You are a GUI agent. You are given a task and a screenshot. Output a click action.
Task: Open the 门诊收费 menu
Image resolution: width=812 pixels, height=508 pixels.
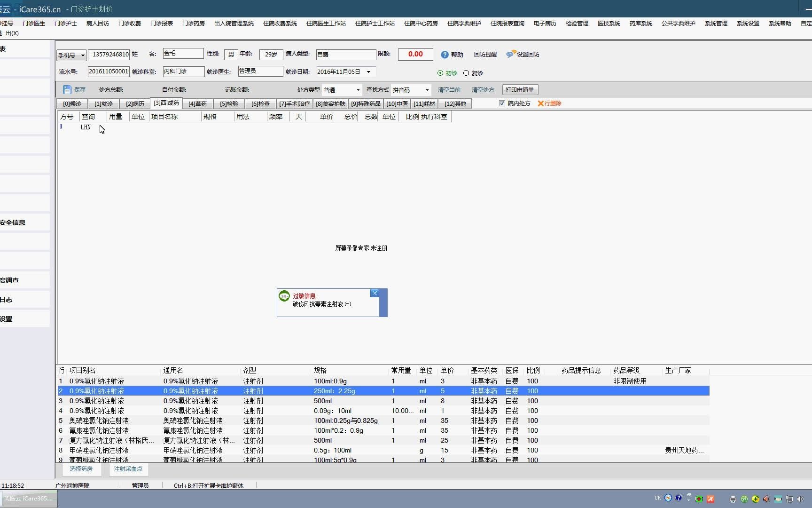click(x=130, y=24)
